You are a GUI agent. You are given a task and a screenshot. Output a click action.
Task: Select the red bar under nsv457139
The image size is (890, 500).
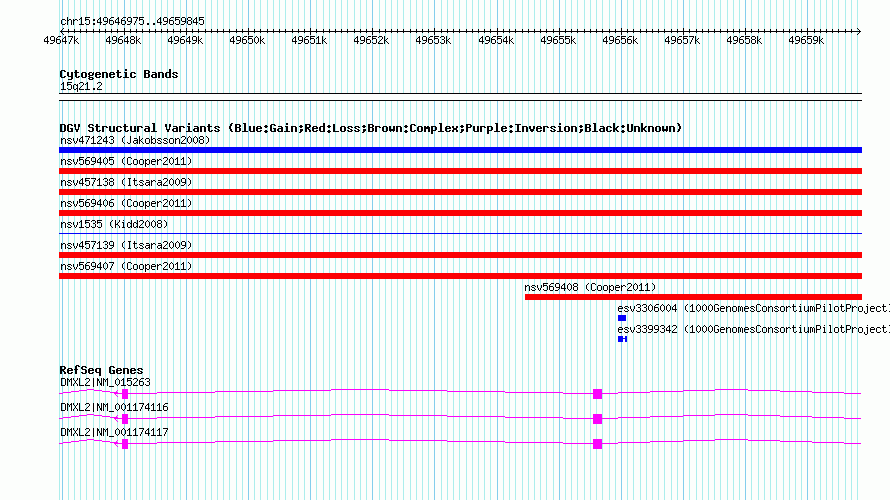tap(460, 255)
